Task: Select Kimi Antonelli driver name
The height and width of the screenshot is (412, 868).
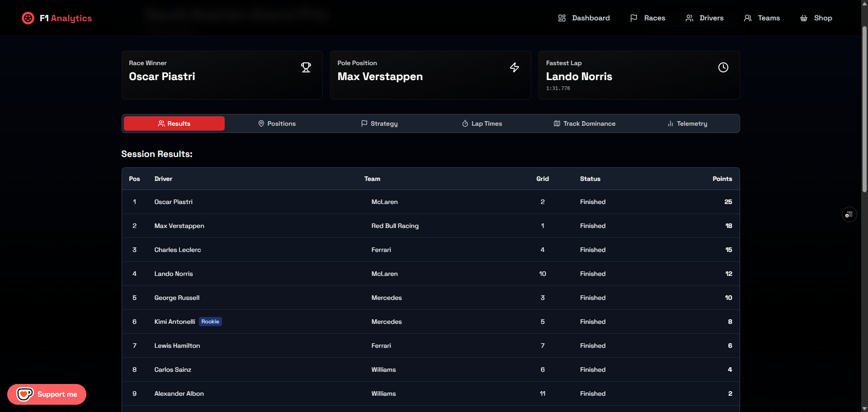Action: [x=175, y=322]
